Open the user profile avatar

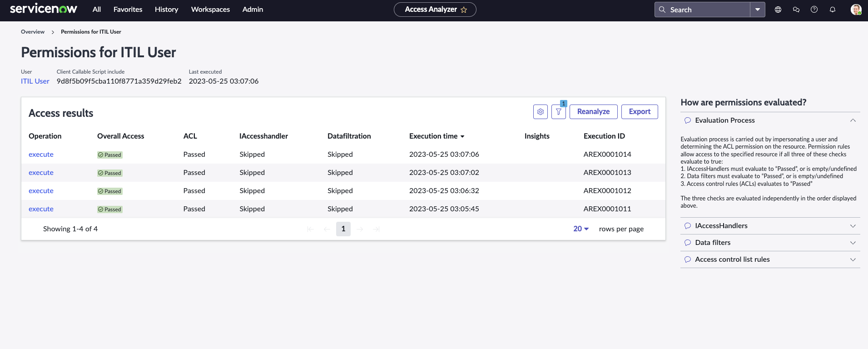click(x=856, y=10)
